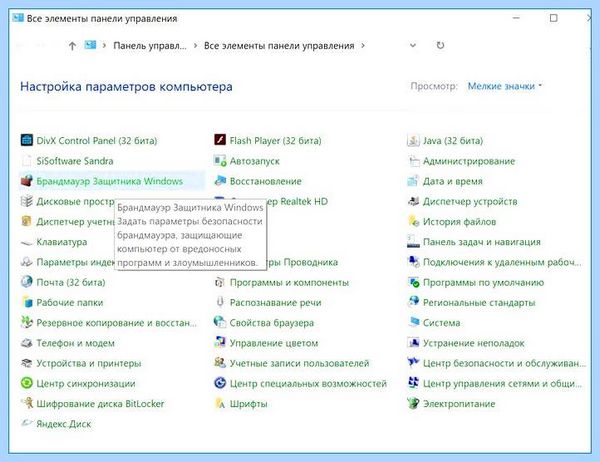
Task: Click the Устранение неполадок icon
Action: tap(413, 343)
